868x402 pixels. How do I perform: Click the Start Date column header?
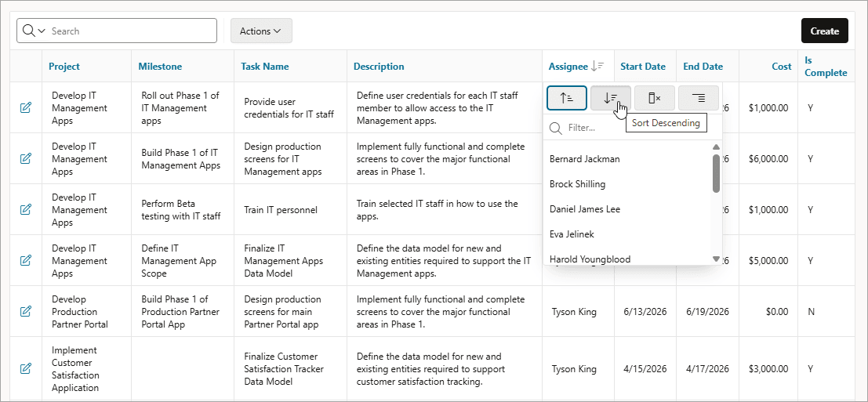[x=643, y=67]
